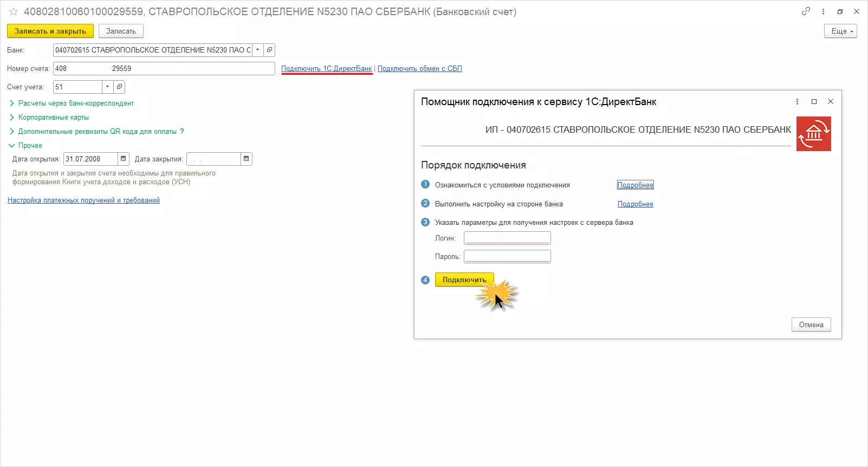Focus the Пароль input field
The image size is (868, 467).
[507, 256]
